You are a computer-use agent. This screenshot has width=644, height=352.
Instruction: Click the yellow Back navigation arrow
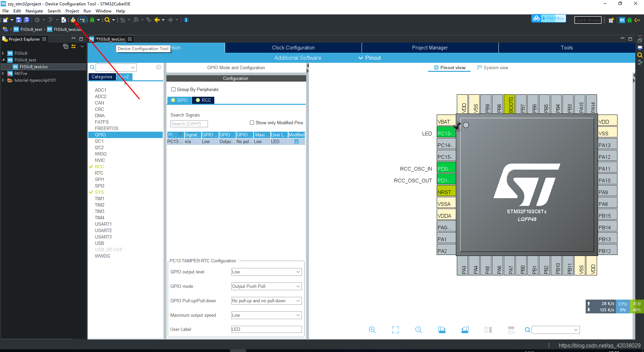click(157, 20)
